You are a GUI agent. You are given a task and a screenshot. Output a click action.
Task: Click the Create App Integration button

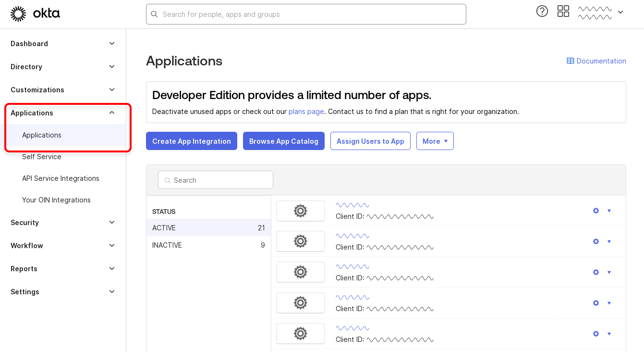click(191, 141)
